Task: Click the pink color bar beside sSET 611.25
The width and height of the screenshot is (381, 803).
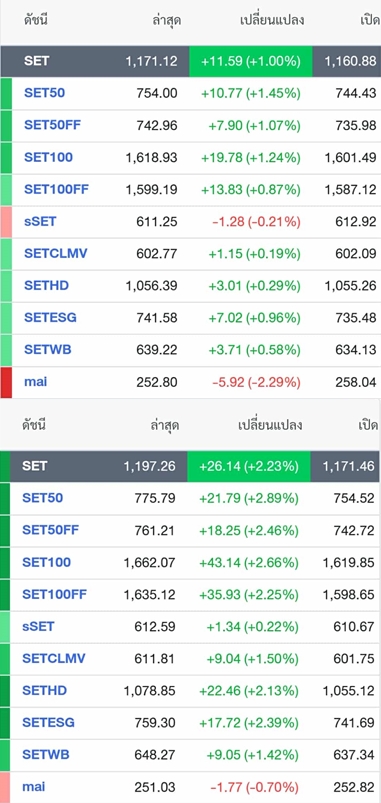Action: coord(6,222)
